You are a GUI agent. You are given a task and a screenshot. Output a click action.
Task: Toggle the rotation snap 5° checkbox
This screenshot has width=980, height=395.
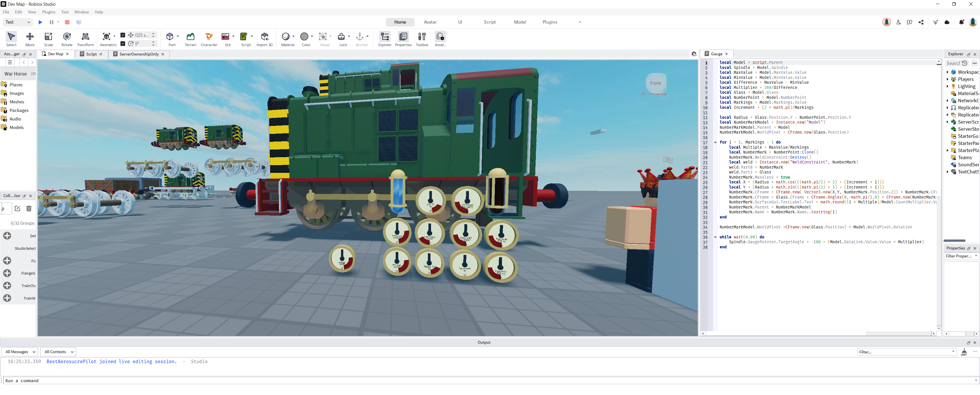coord(123,43)
